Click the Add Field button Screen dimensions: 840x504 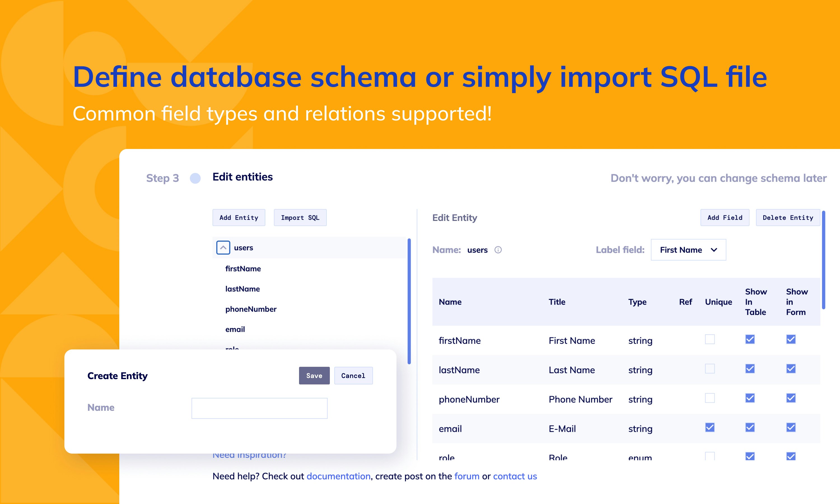[x=725, y=218]
